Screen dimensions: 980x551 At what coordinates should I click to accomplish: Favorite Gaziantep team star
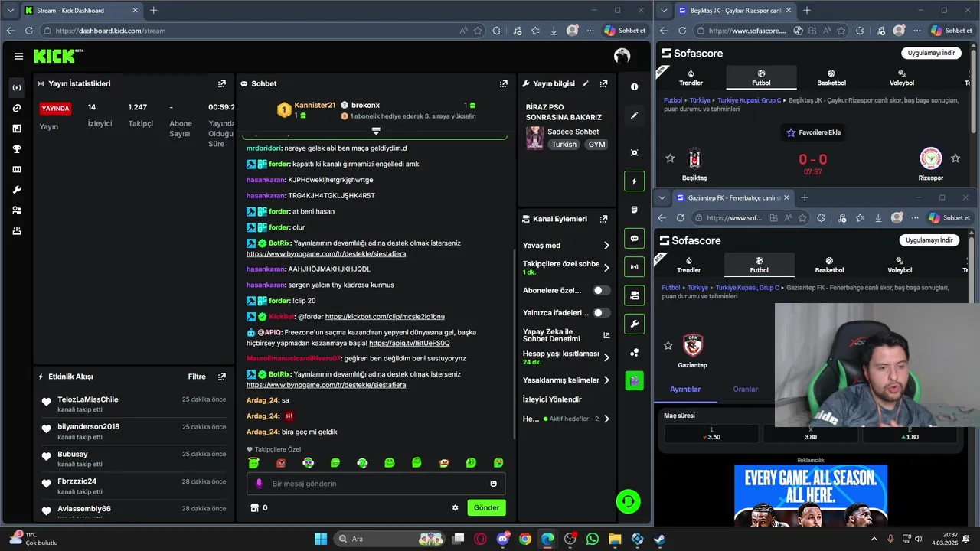click(668, 346)
